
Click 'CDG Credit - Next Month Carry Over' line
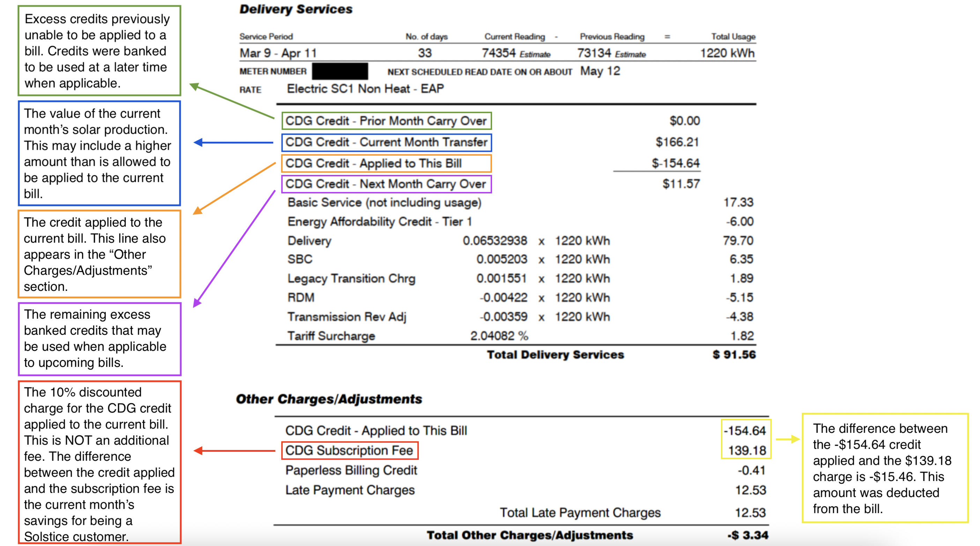pos(386,184)
